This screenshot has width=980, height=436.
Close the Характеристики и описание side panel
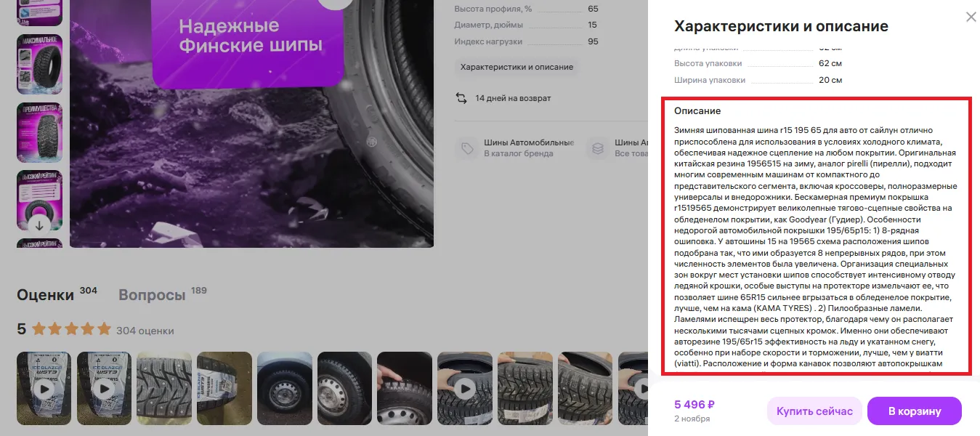971,17
